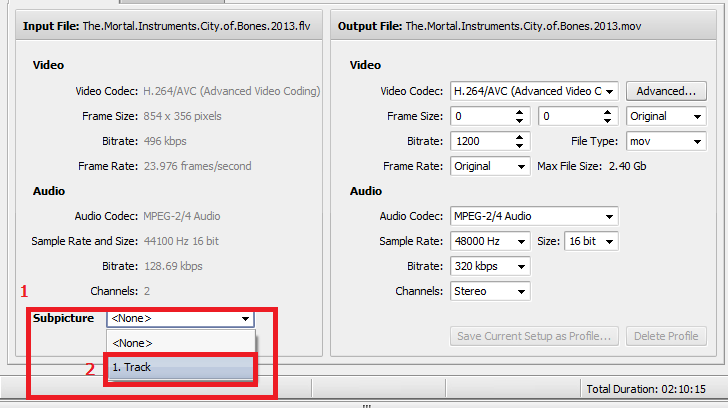Open the output Audio Codec dropdown

tap(534, 216)
